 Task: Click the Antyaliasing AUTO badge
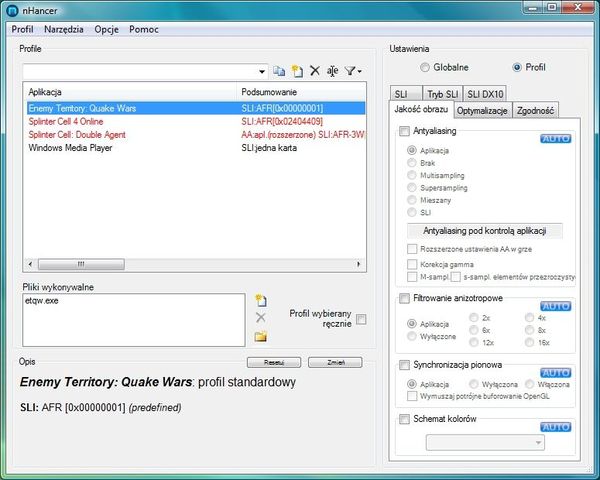(x=556, y=139)
